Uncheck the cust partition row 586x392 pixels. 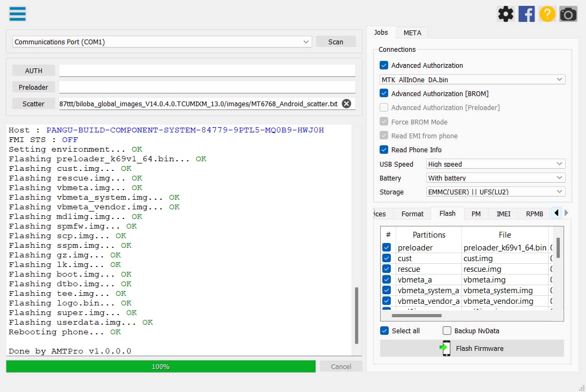tap(387, 258)
